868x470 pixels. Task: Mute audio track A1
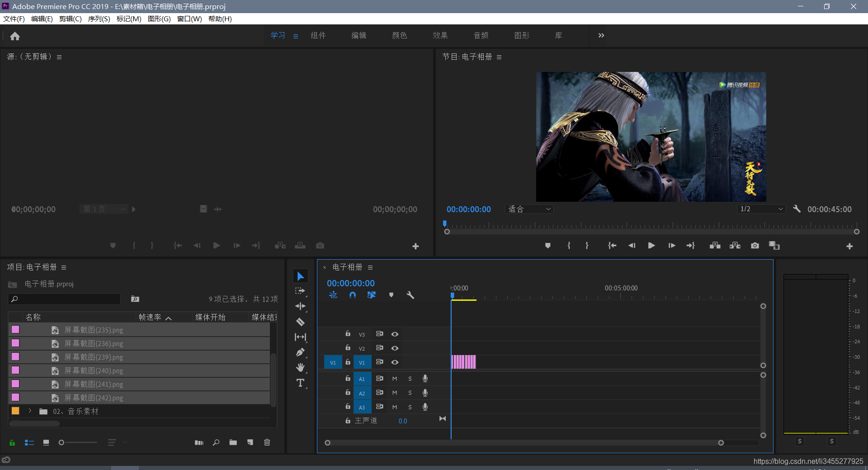(395, 379)
